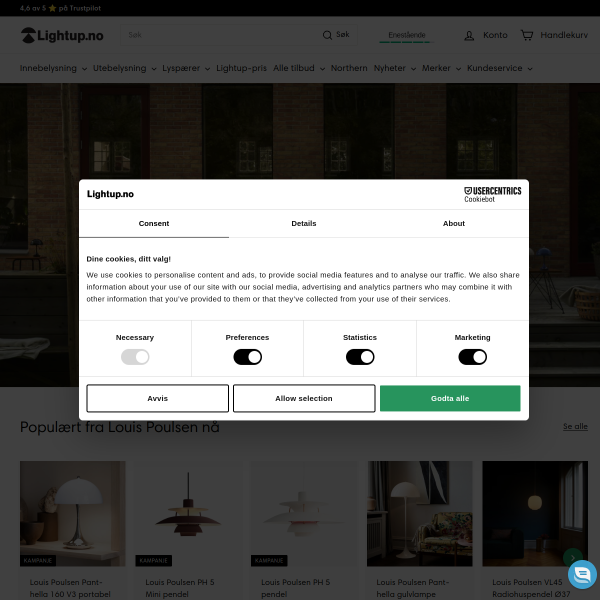This screenshot has height=600, width=600.
Task: Click the Trustpilot star rating
Action: coord(60,8)
